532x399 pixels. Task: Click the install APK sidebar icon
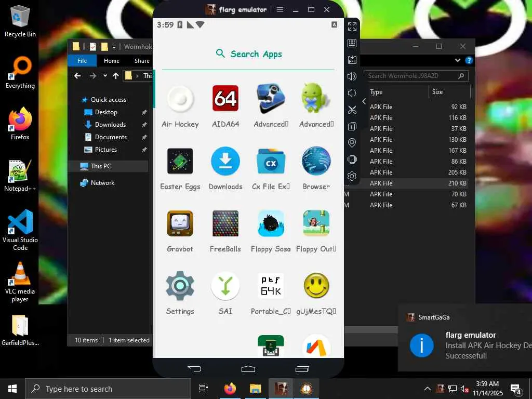(x=352, y=60)
